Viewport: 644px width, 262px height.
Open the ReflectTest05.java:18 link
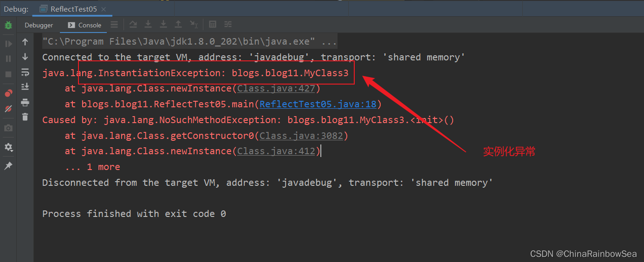click(x=318, y=104)
